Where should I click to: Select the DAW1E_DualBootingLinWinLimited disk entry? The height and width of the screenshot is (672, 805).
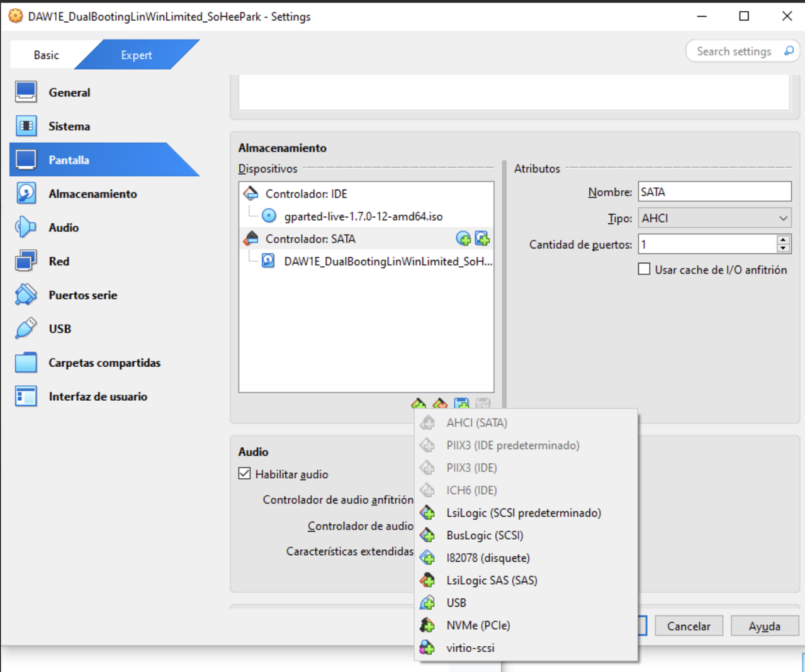click(x=388, y=261)
